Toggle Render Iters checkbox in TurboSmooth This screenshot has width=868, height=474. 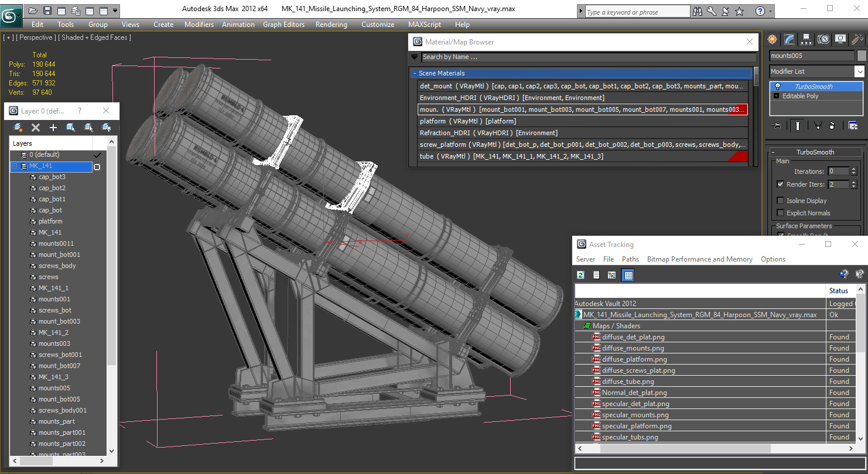click(780, 184)
